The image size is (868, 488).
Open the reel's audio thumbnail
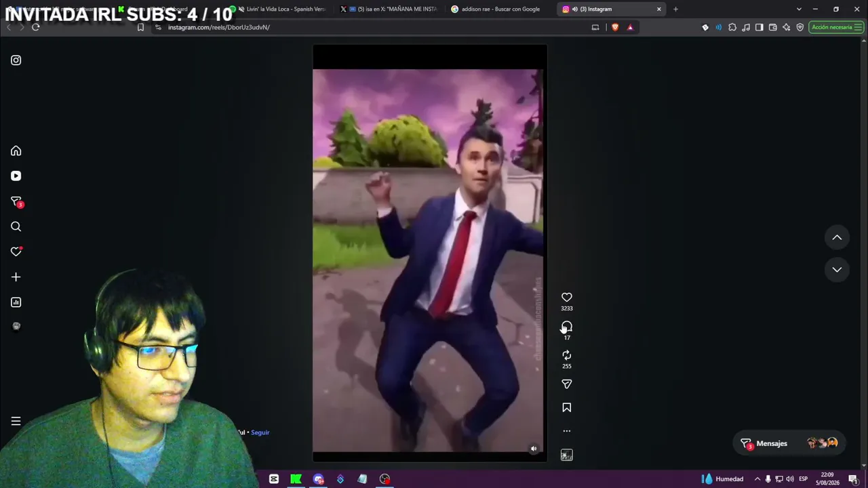coord(567,455)
